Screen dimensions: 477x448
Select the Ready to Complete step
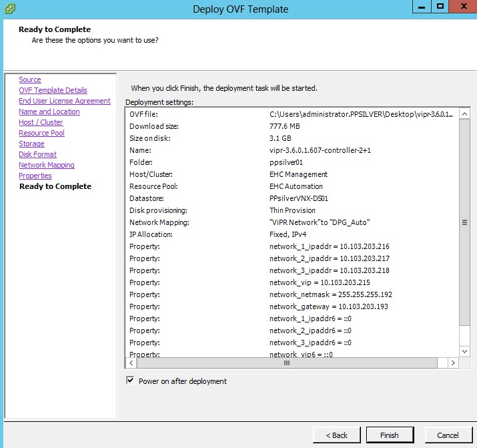pos(55,186)
